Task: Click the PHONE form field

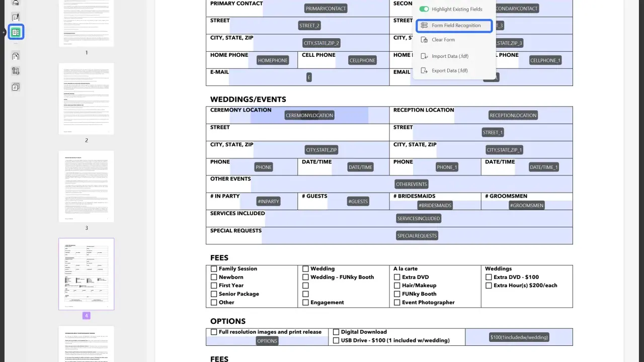Action: 264,167
